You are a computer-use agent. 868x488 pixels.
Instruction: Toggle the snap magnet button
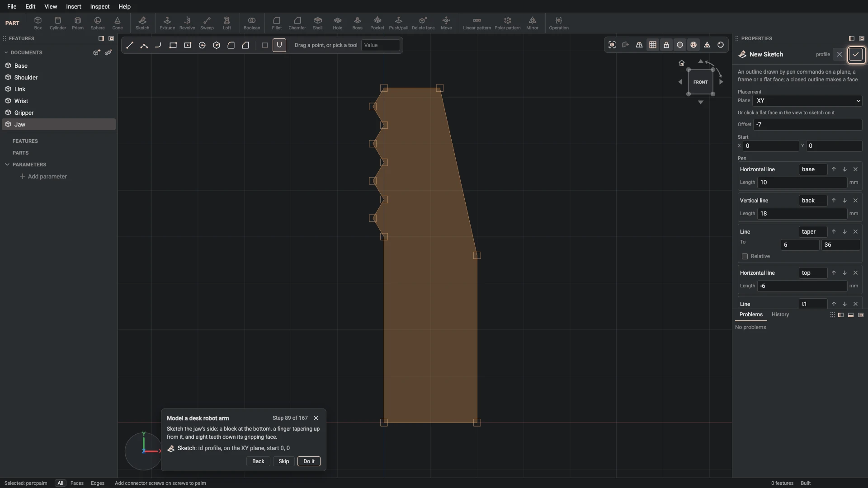point(279,45)
